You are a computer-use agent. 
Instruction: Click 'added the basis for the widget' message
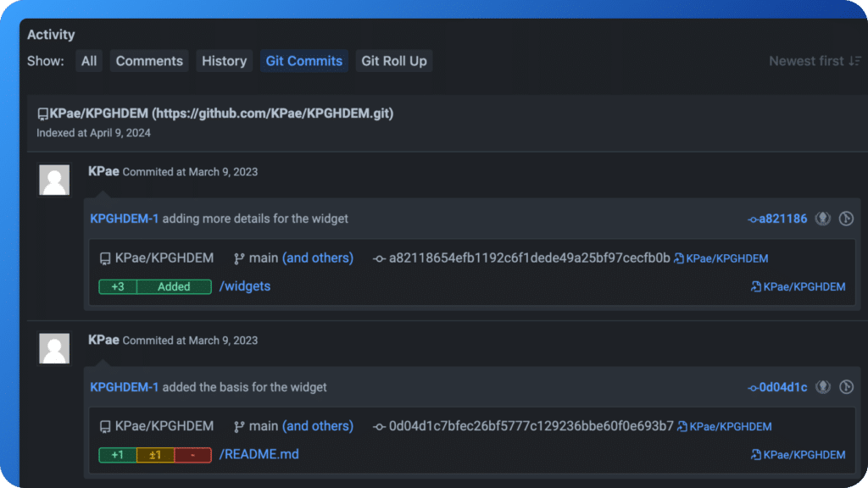tap(244, 387)
